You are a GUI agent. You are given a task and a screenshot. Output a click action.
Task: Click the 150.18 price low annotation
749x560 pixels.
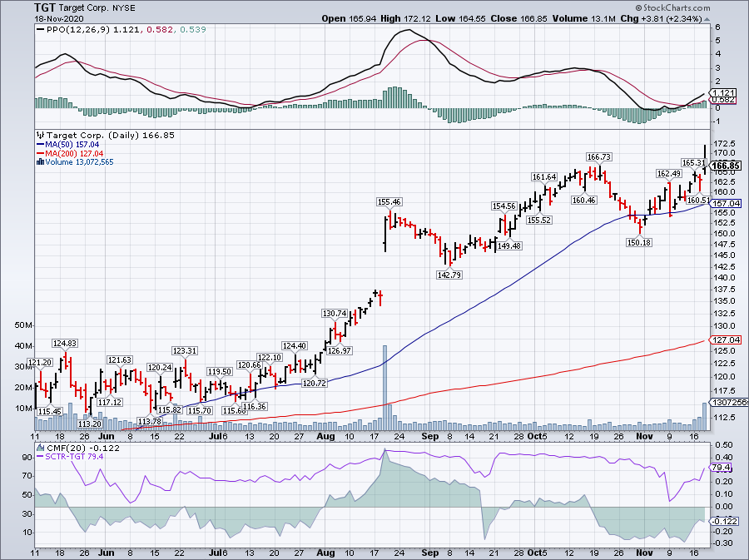(x=639, y=242)
